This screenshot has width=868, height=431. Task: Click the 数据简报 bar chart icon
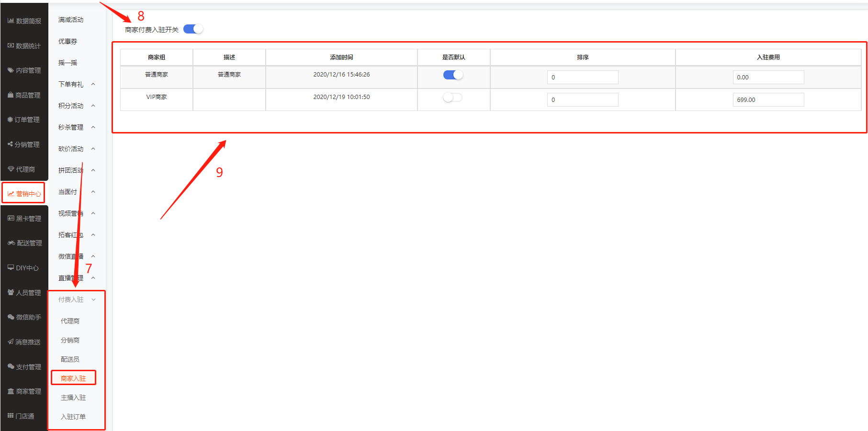click(x=11, y=21)
